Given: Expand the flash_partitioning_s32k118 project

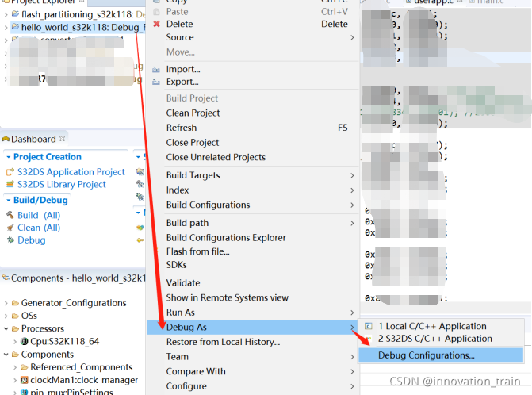Looking at the screenshot, I should (6, 15).
